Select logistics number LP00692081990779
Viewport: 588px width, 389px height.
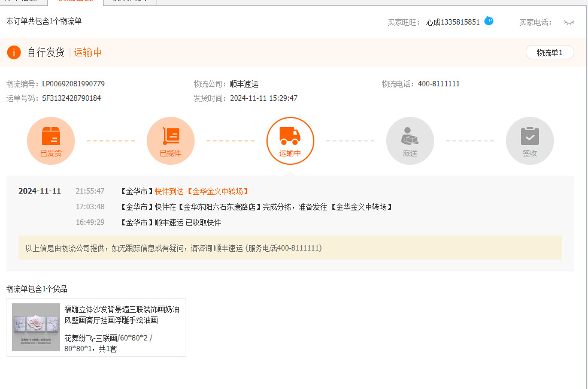tap(74, 84)
